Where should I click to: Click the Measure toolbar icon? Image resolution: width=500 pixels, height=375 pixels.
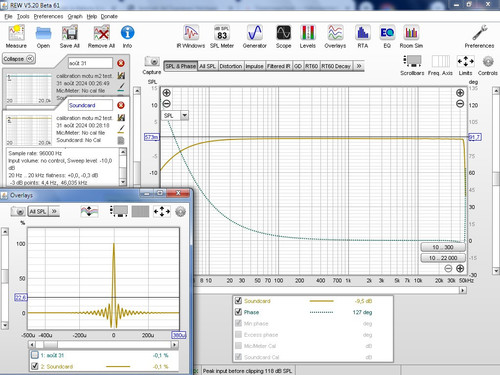coord(16,36)
